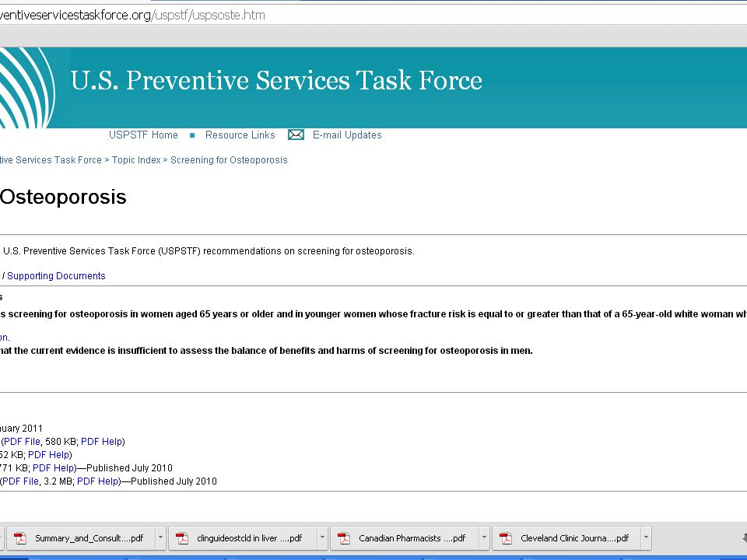Viewport: 747px width, 560px height.
Task: Click the USPSTF swirl logo in banner
Action: pyautogui.click(x=27, y=88)
